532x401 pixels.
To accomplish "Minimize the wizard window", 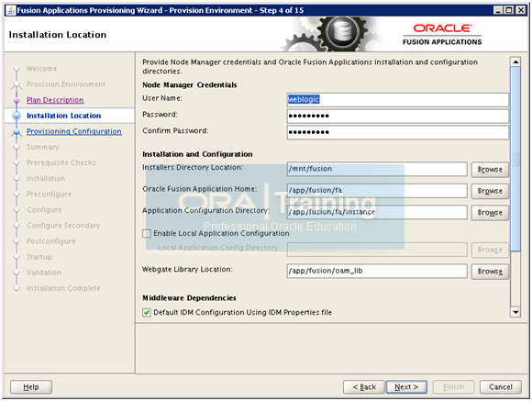I will (498, 10).
